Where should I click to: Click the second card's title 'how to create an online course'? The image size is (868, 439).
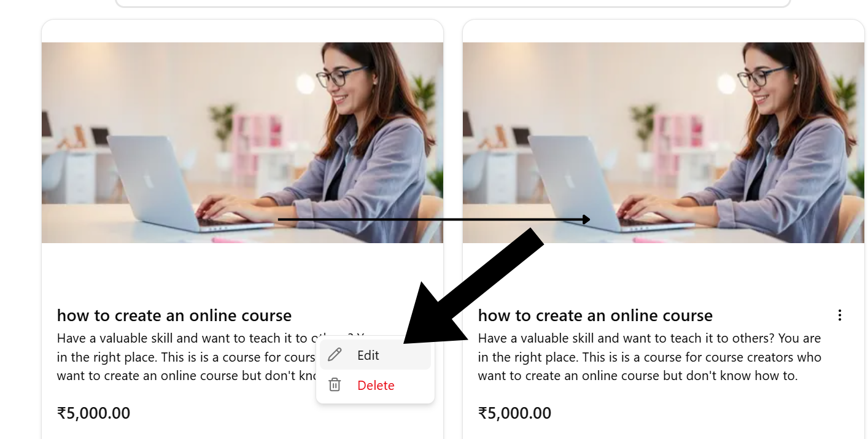[595, 316]
